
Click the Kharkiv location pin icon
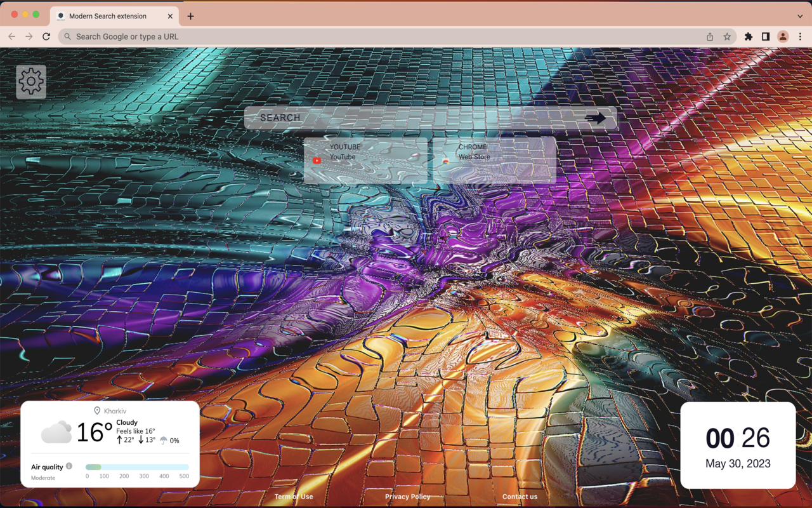(x=97, y=411)
